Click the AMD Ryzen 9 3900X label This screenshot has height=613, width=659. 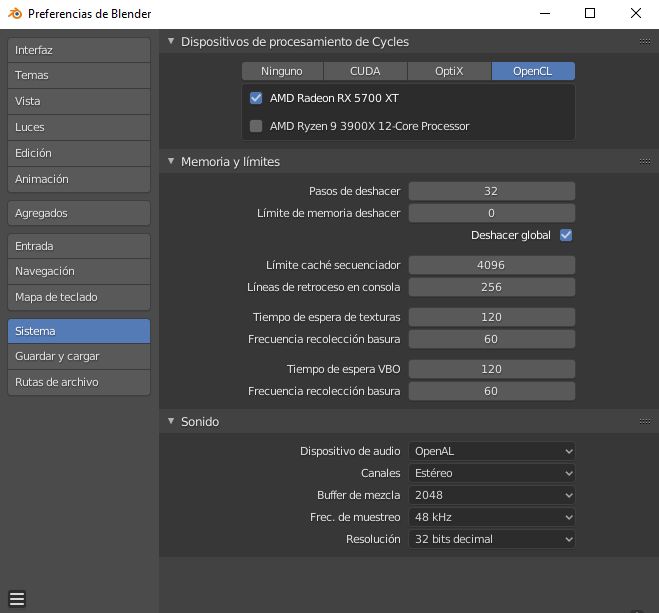(369, 126)
